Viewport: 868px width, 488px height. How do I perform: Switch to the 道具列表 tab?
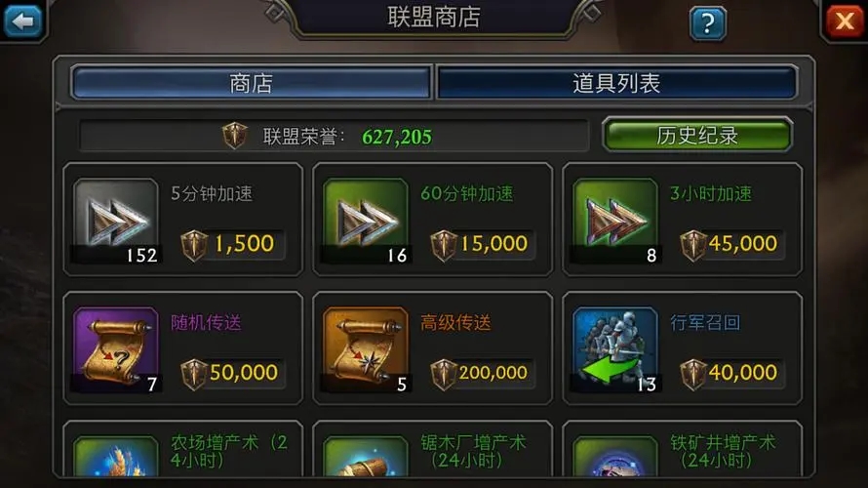click(x=616, y=83)
